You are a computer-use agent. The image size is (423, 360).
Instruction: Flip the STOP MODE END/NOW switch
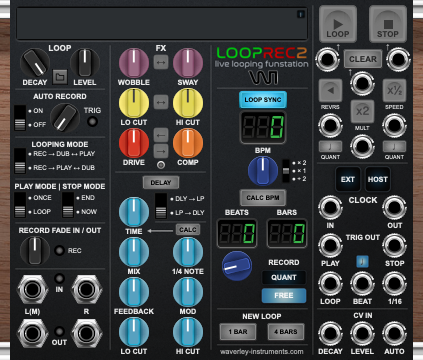point(68,205)
